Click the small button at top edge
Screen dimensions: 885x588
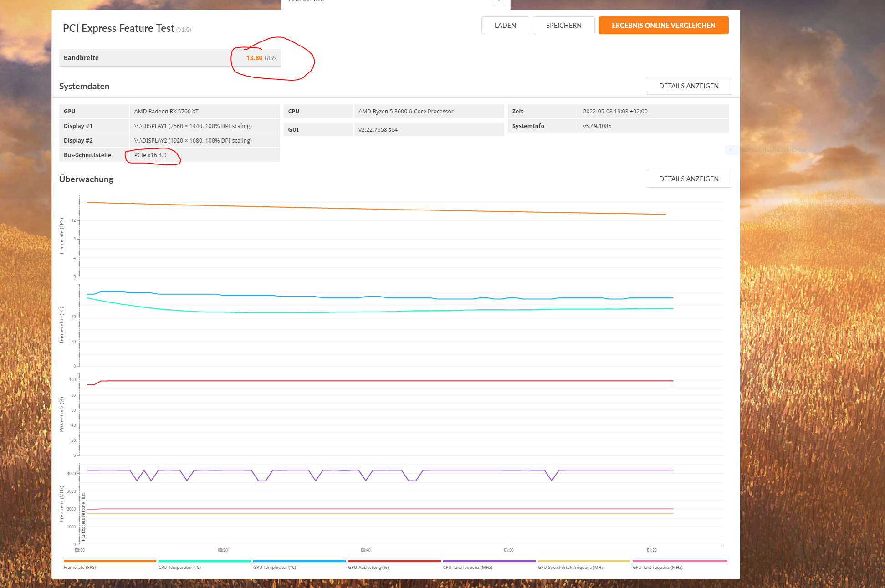[499, 2]
